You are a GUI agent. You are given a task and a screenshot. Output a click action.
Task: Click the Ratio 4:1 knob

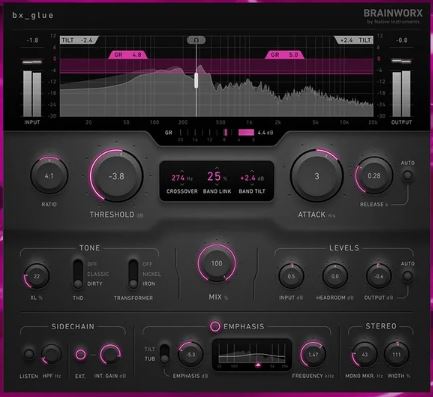tap(49, 176)
